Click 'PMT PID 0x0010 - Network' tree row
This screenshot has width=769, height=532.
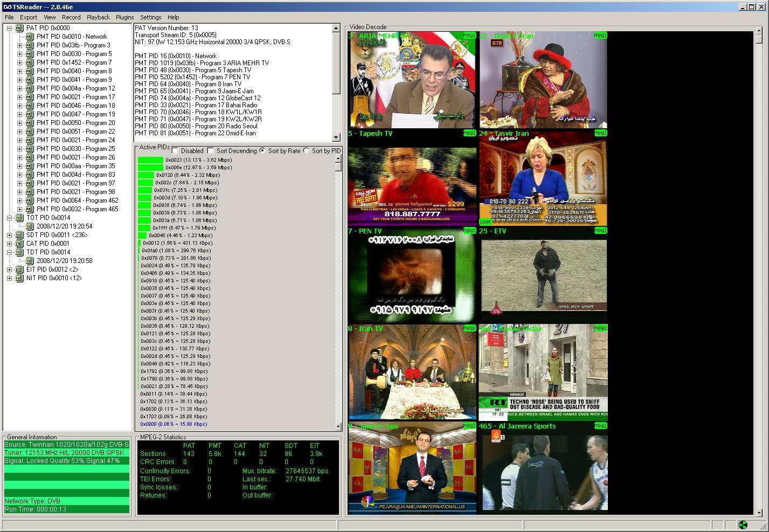pyautogui.click(x=72, y=37)
